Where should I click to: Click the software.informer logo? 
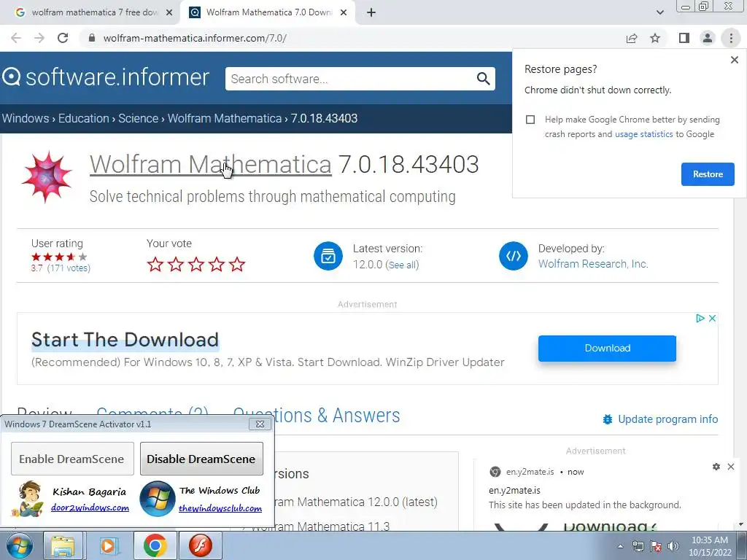[106, 77]
